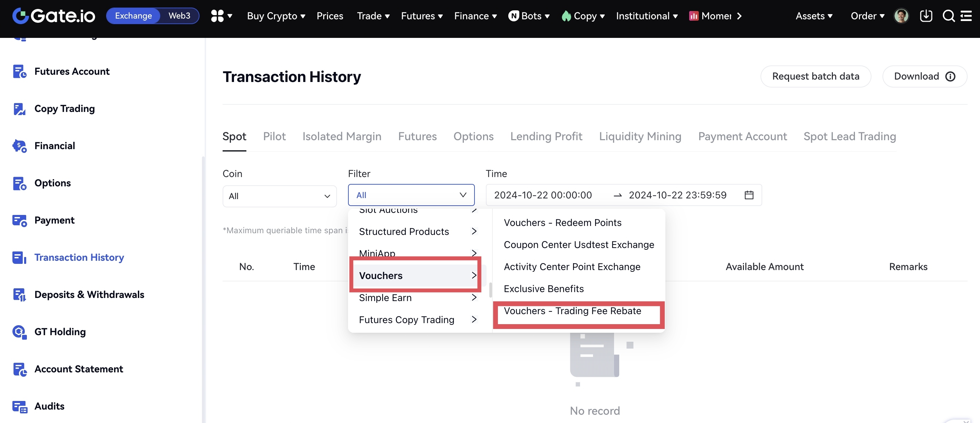Switch toggle to Exchange mode
Viewport: 980px width, 423px height.
click(133, 16)
